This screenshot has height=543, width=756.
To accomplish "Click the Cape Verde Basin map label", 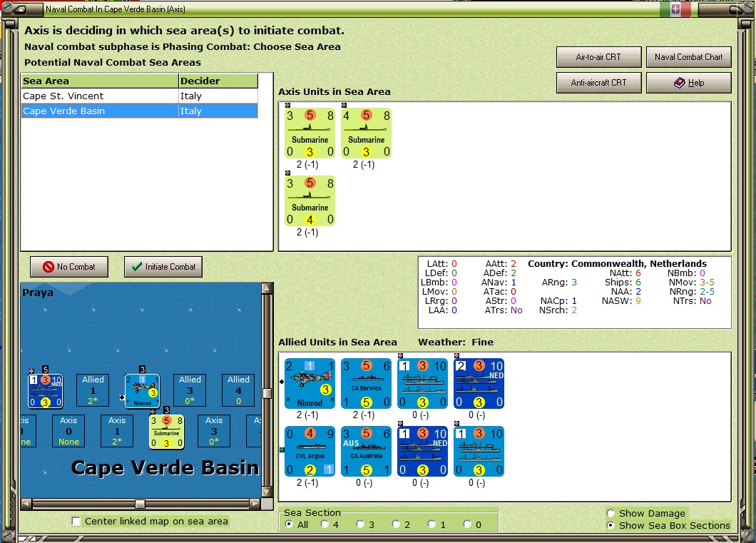I will [165, 468].
